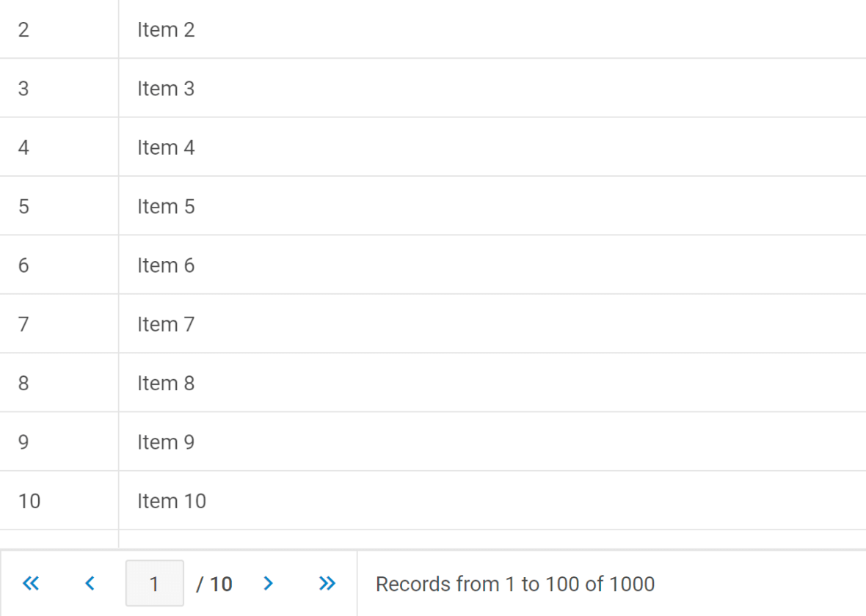The height and width of the screenshot is (616, 866).
Task: Select the Item 10 row
Action: click(433, 501)
